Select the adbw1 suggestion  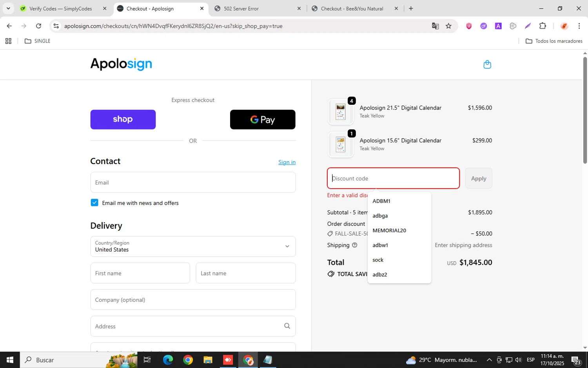399,245
